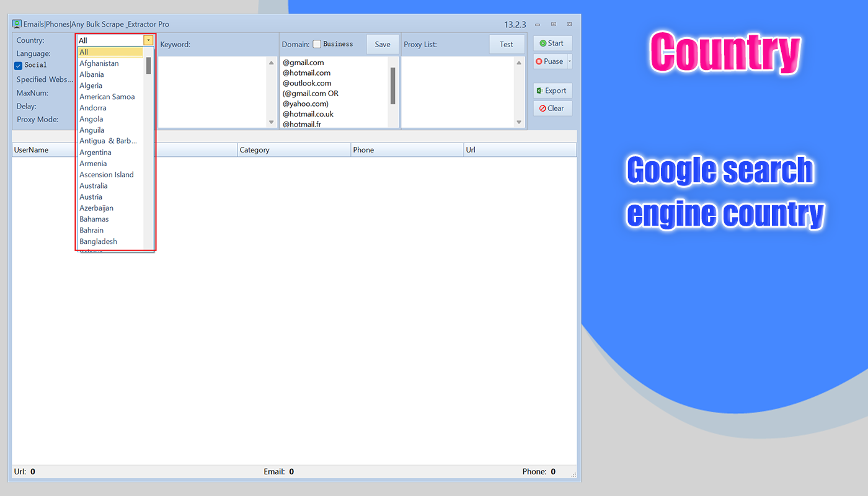Click the Keyword: label
This screenshot has height=496, width=868.
[175, 45]
